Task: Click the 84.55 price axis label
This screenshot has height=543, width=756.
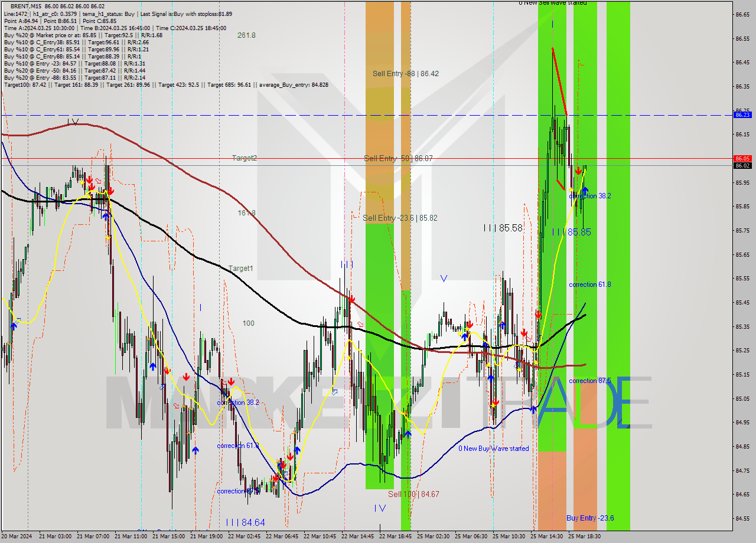Action: (x=742, y=518)
